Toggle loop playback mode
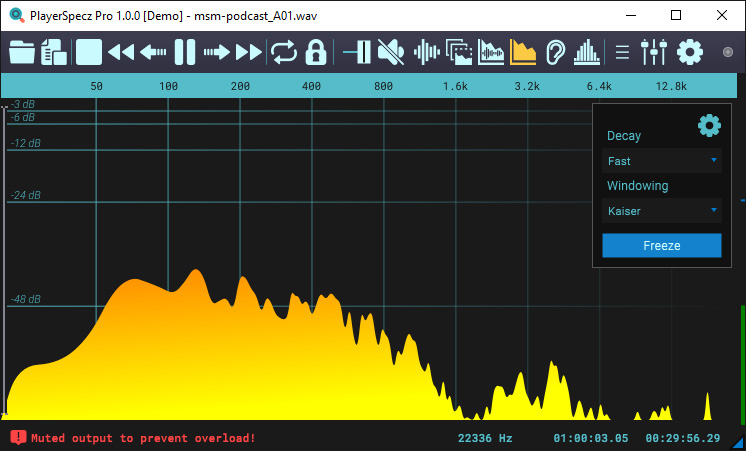The image size is (746, 451). tap(284, 51)
